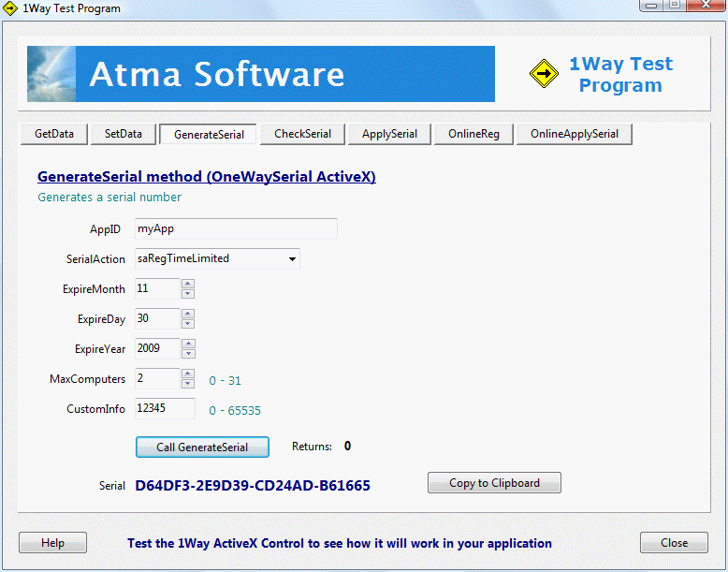Increase ExpireMonth with up arrow
This screenshot has width=728, height=572.
click(x=187, y=284)
